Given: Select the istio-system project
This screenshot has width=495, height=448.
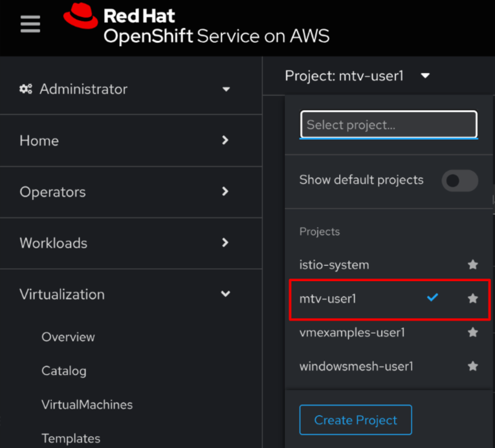Looking at the screenshot, I should pyautogui.click(x=334, y=264).
